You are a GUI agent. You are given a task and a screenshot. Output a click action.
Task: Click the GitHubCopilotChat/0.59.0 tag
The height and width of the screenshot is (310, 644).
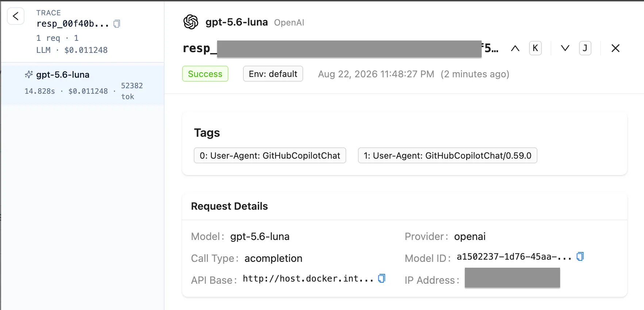(x=447, y=155)
